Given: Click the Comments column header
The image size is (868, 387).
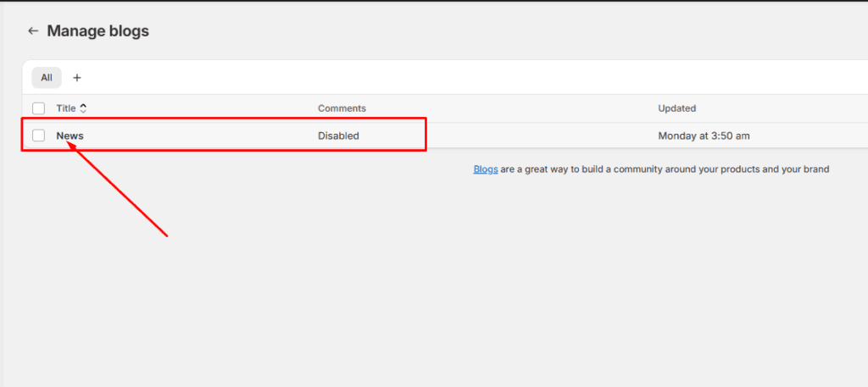Looking at the screenshot, I should tap(342, 108).
